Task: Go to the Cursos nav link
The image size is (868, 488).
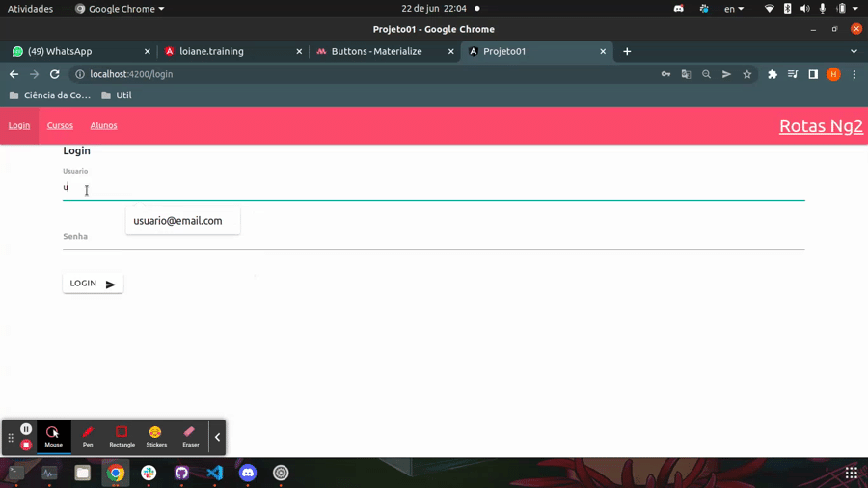Action: [60, 125]
